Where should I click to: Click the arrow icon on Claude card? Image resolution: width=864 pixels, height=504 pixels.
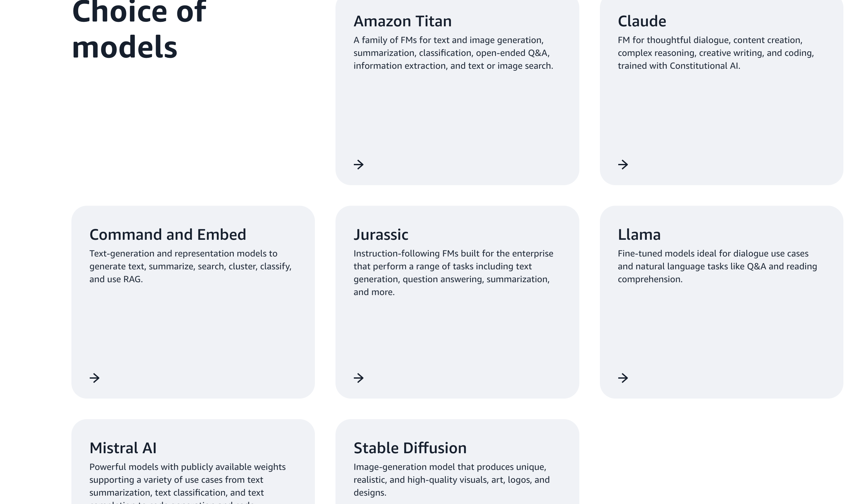click(623, 165)
